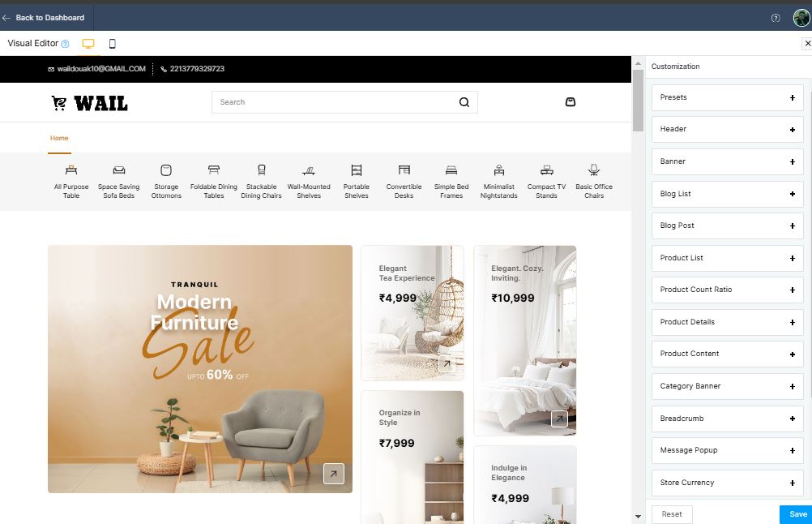Image resolution: width=812 pixels, height=524 pixels.
Task: Click the search magnifier icon
Action: [464, 102]
